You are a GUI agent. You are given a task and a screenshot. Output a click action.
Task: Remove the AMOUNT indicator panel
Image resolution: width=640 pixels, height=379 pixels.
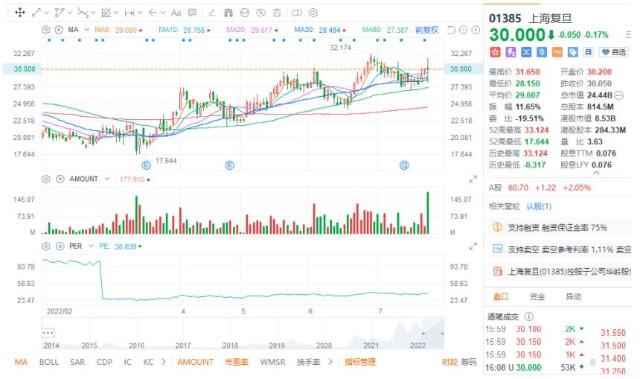click(60, 179)
